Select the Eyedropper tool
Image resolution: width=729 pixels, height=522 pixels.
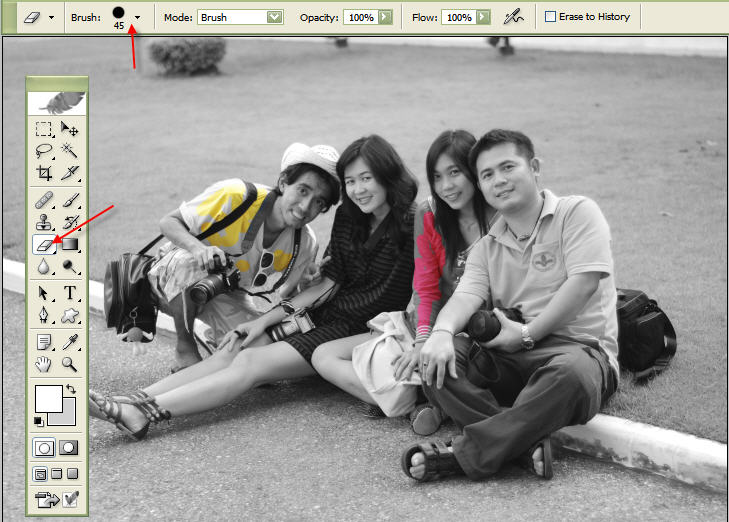[x=70, y=343]
